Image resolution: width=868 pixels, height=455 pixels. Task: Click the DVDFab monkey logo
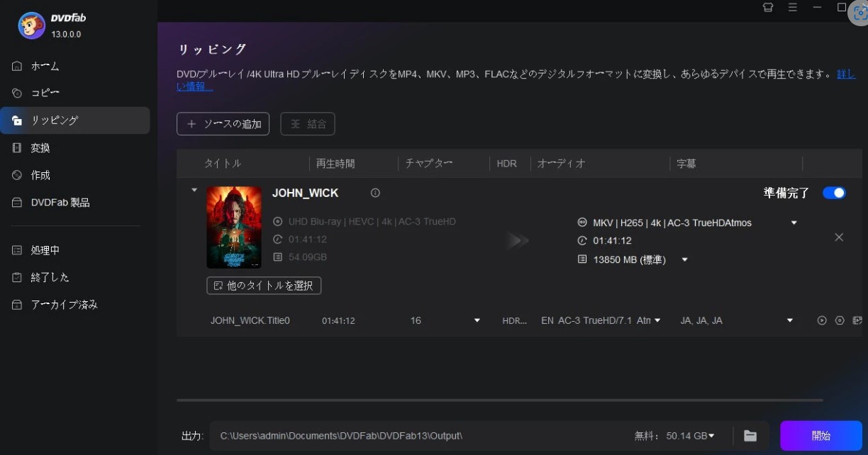click(31, 26)
